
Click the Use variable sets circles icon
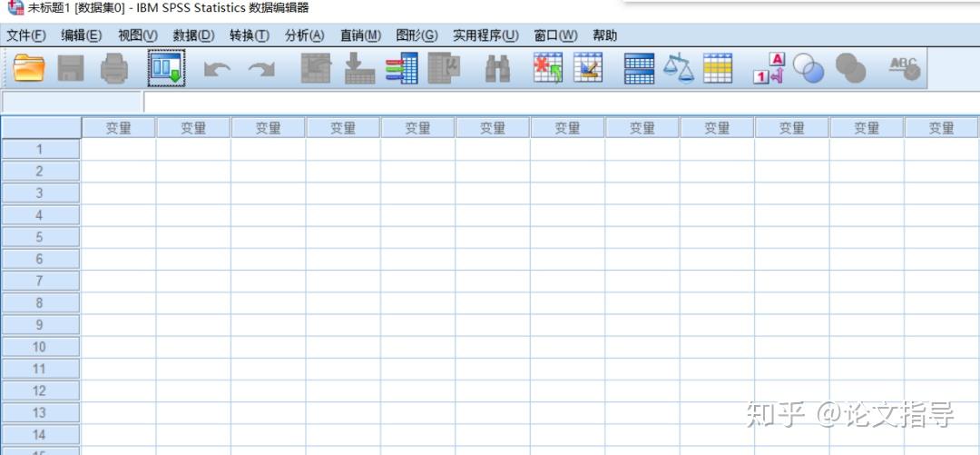(808, 67)
